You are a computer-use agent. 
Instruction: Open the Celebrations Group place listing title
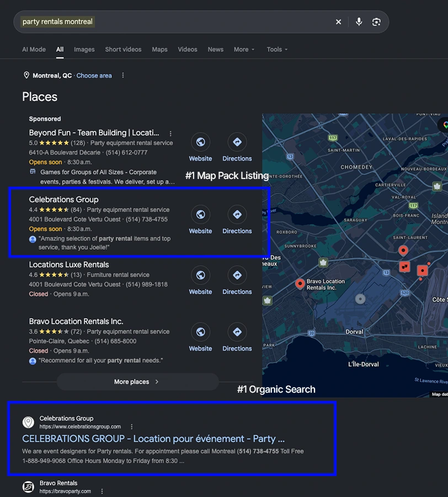[x=63, y=199]
